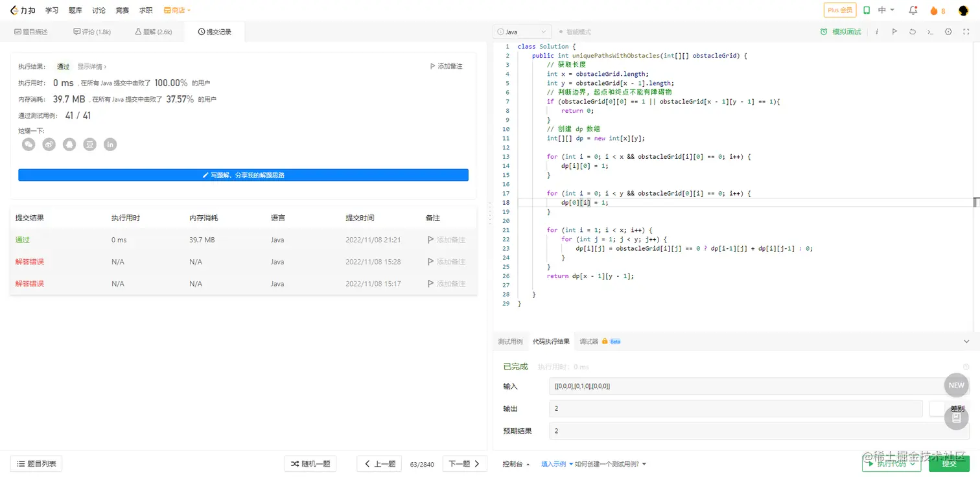
Task: Toggle the 智能模式 smart mode switch
Action: (575, 32)
